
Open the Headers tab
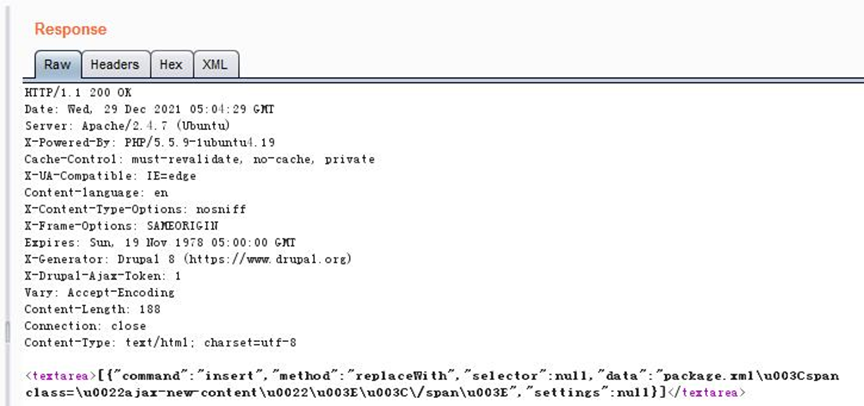tap(115, 64)
